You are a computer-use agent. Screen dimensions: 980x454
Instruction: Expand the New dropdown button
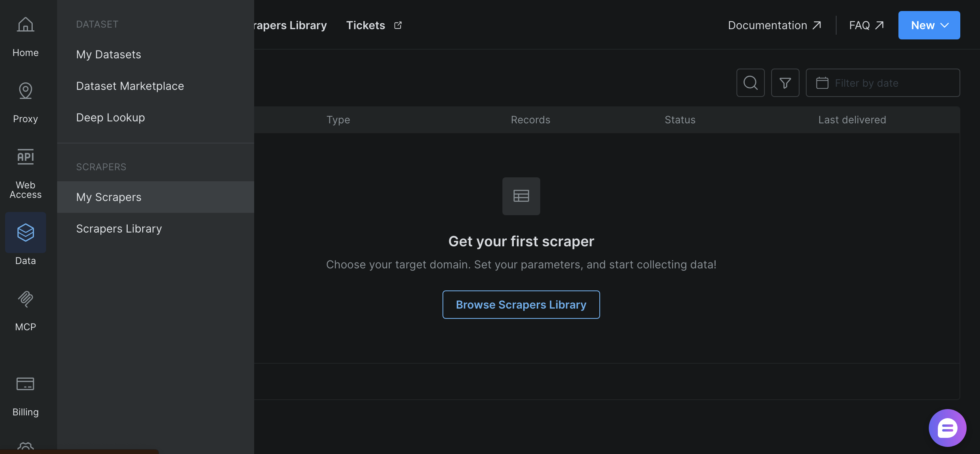pyautogui.click(x=929, y=25)
